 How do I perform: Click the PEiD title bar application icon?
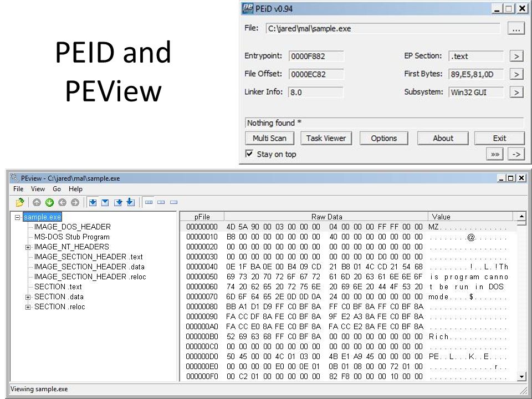click(x=247, y=8)
